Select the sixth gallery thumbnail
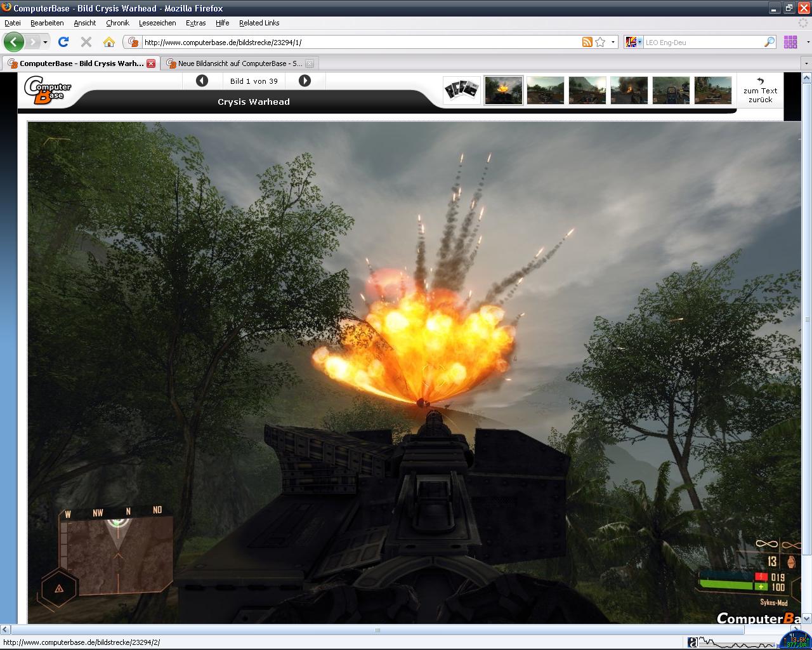 (x=713, y=90)
